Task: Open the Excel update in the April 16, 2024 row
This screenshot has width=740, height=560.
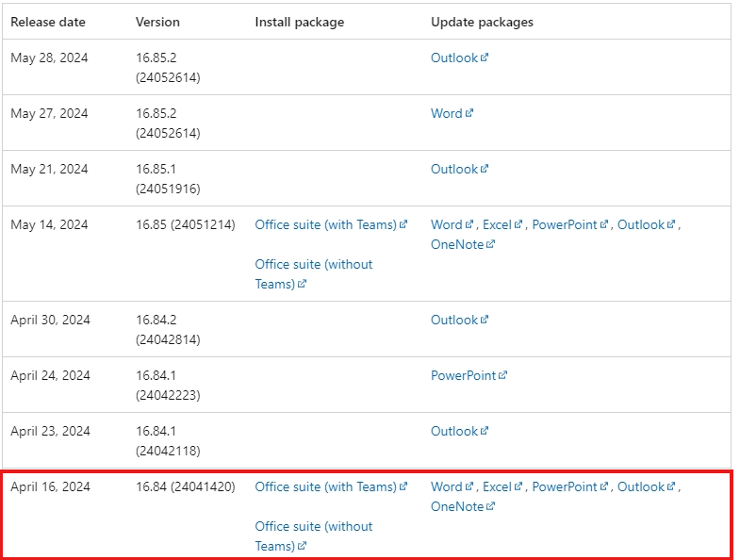Action: 502,486
